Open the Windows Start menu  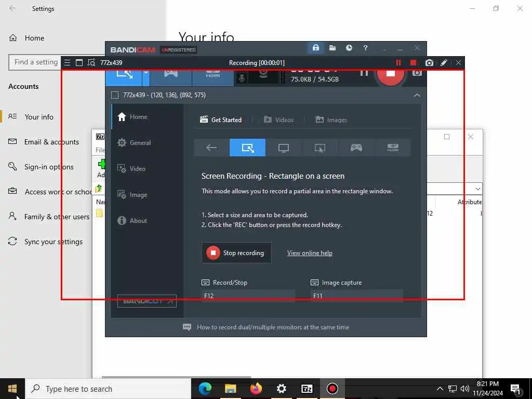tap(12, 389)
